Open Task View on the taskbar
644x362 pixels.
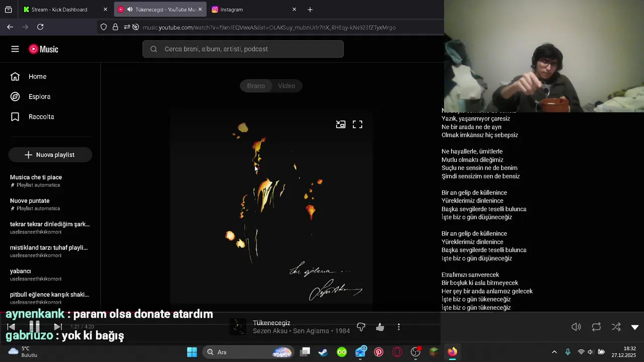tap(305, 352)
